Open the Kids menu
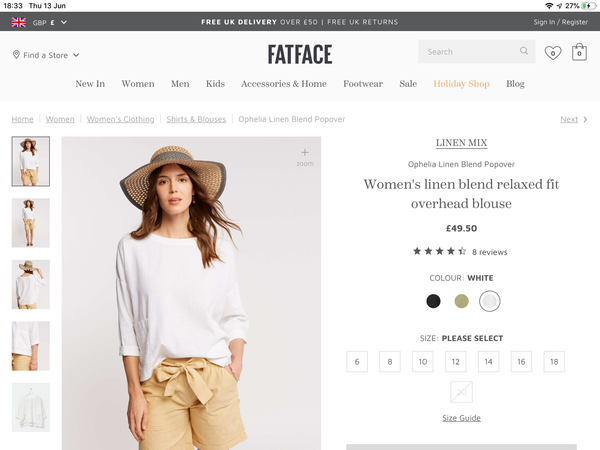The height and width of the screenshot is (450, 600). (x=215, y=84)
